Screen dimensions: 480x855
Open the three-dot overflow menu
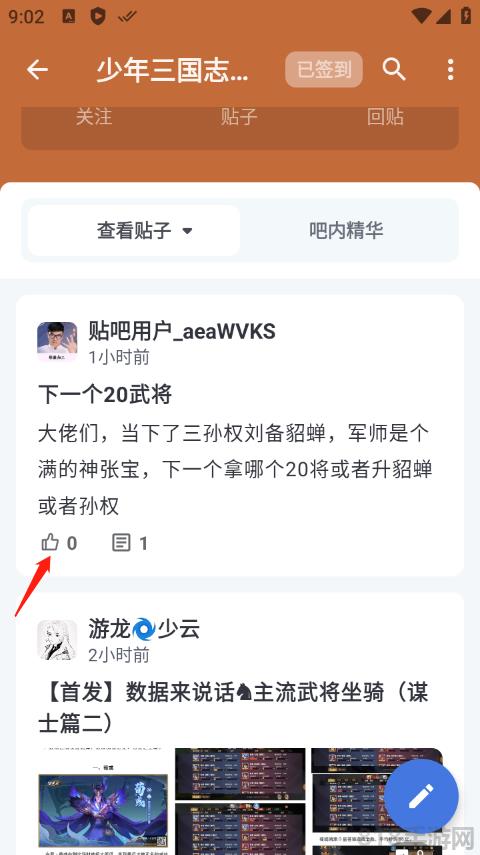tap(451, 70)
